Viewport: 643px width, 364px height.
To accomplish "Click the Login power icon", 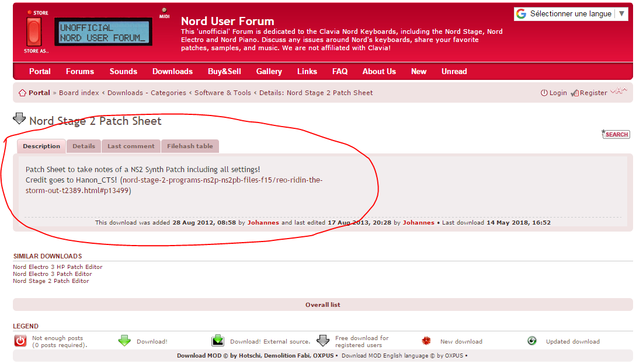I will (544, 93).
